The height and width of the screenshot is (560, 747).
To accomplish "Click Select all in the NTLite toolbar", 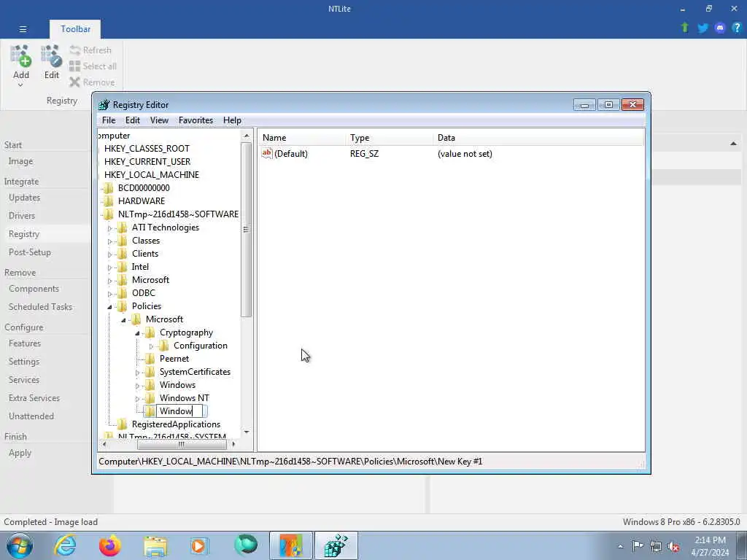I will point(93,66).
